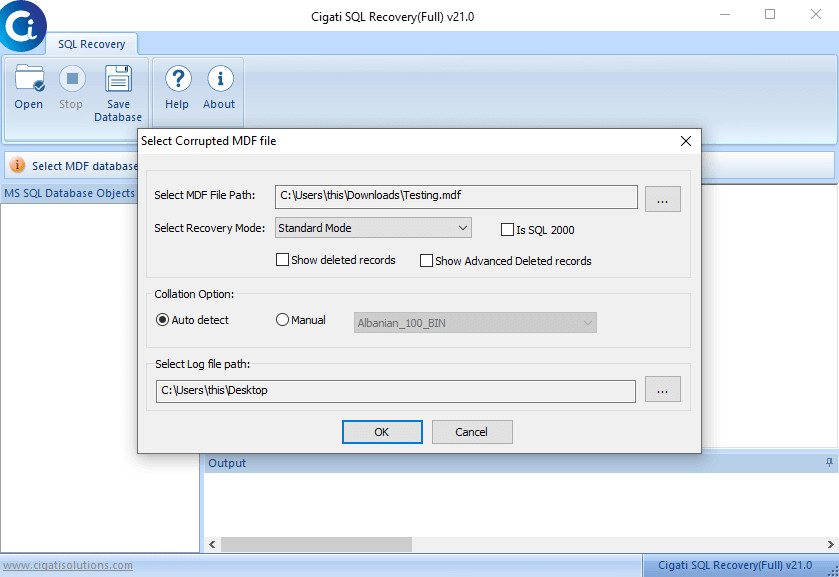
Task: Click the orange info icon beside Select MDF database
Action: click(x=18, y=165)
